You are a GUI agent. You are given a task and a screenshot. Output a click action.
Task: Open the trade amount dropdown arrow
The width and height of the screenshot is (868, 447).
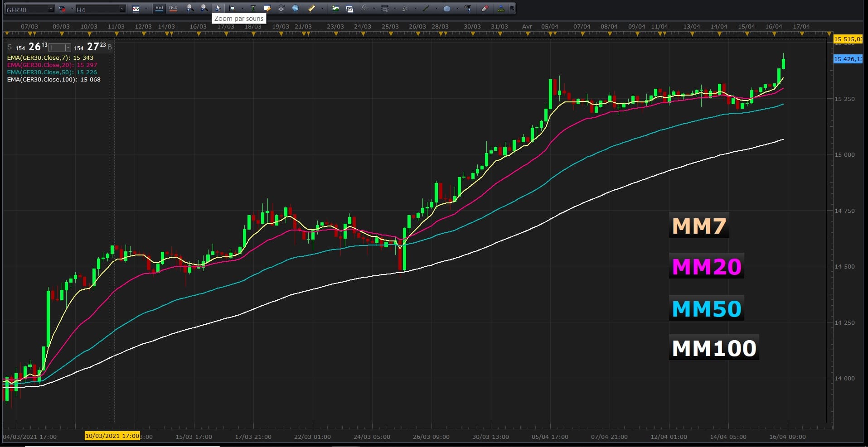(x=68, y=48)
